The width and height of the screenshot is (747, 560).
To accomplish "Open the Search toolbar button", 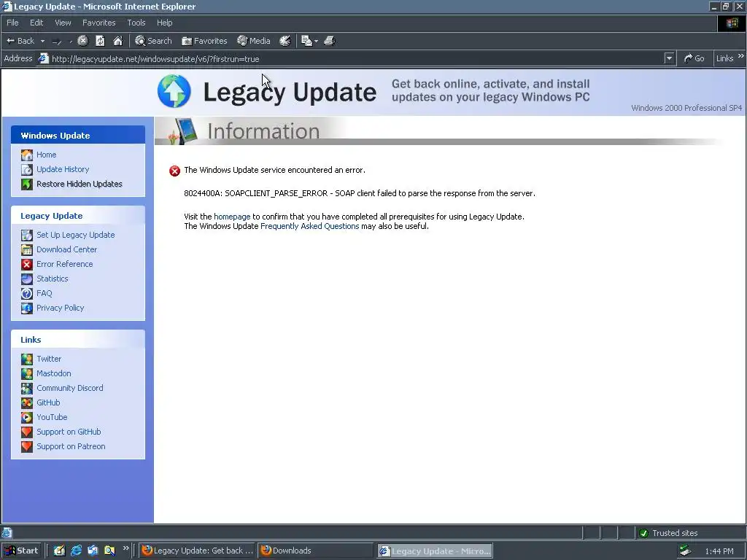I will tap(153, 41).
